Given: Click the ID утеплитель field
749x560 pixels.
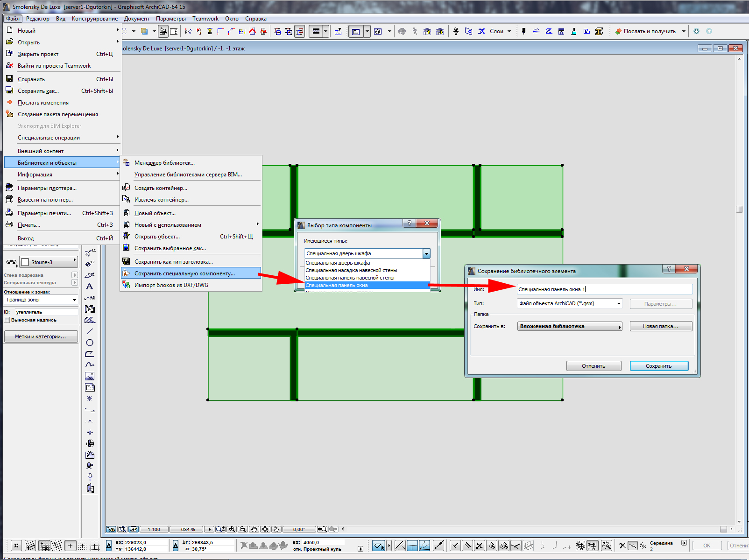Looking at the screenshot, I should click(47, 312).
